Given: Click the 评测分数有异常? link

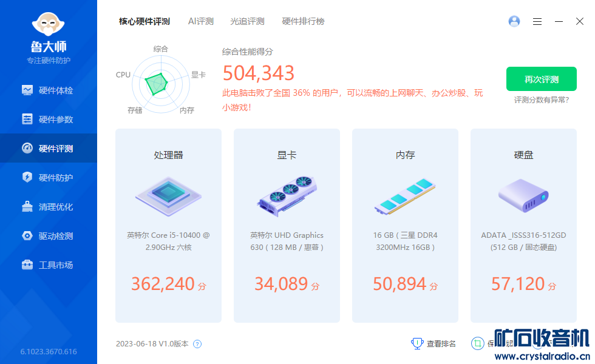Looking at the screenshot, I should tap(542, 100).
